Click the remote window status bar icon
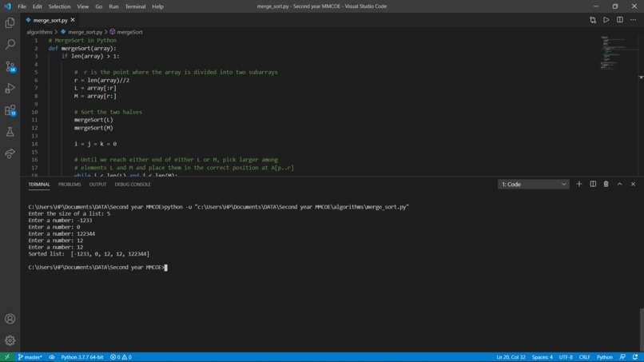The image size is (644, 362). (x=7, y=357)
